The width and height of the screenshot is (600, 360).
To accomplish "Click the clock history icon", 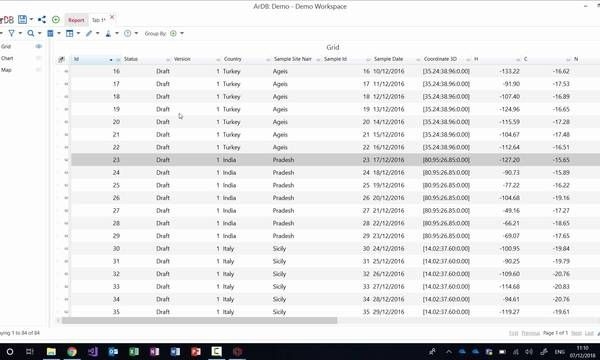I will pos(127,33).
